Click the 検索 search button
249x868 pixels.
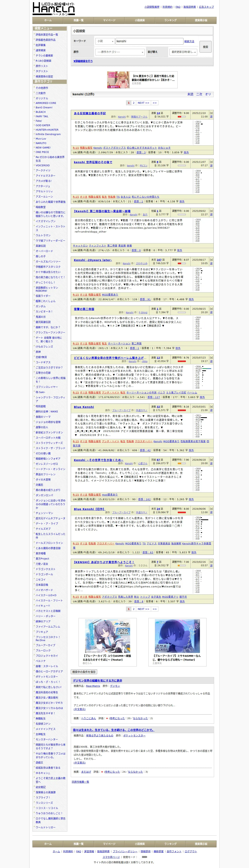(x=206, y=47)
